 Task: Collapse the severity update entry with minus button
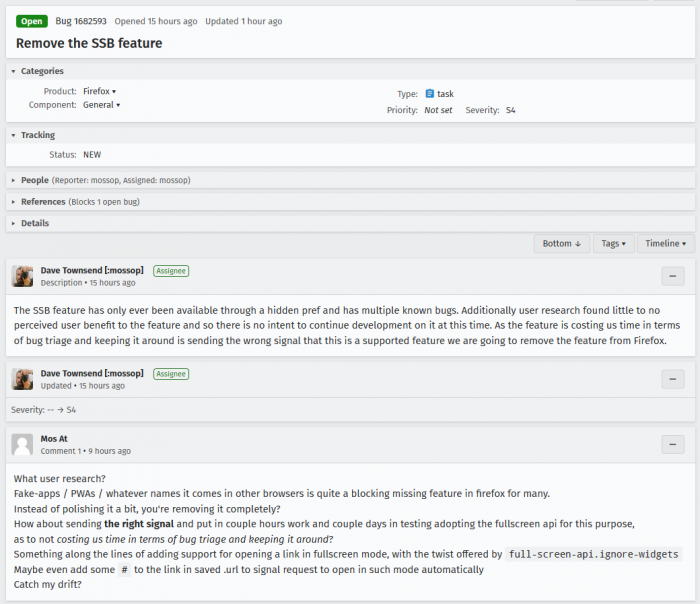pyautogui.click(x=673, y=379)
